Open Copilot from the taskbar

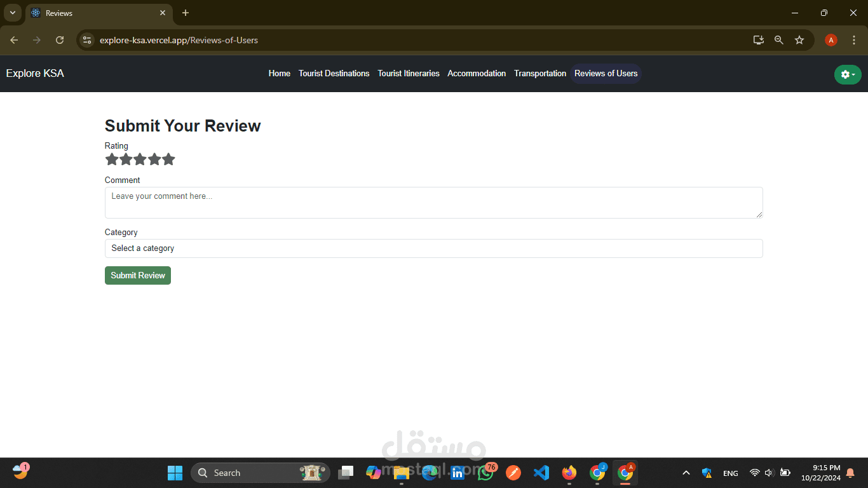[x=374, y=473]
